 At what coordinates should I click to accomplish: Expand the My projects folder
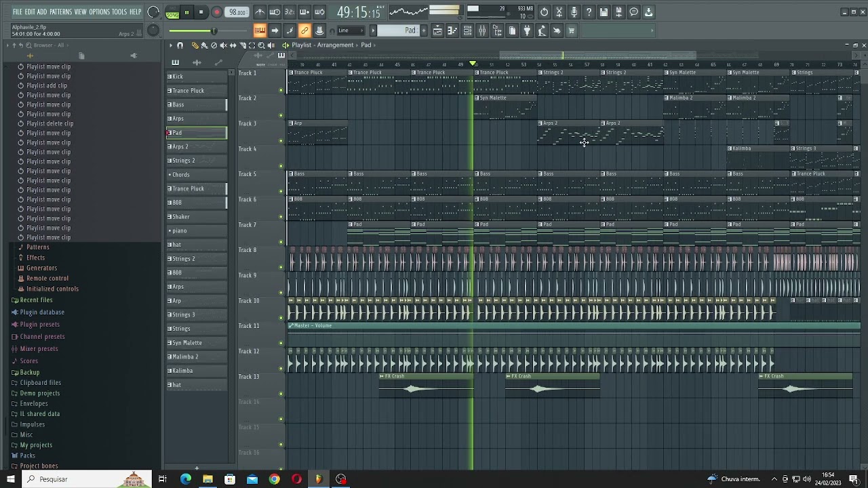tap(36, 445)
